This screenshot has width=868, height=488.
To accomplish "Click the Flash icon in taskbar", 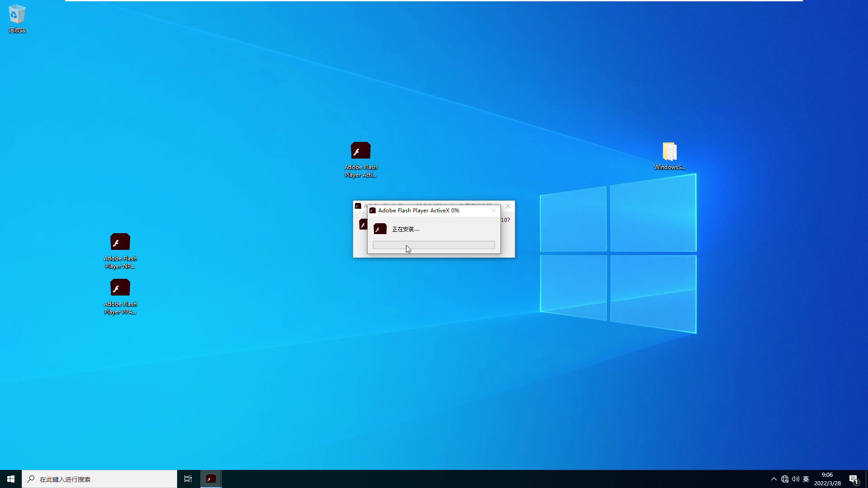I will (x=210, y=479).
